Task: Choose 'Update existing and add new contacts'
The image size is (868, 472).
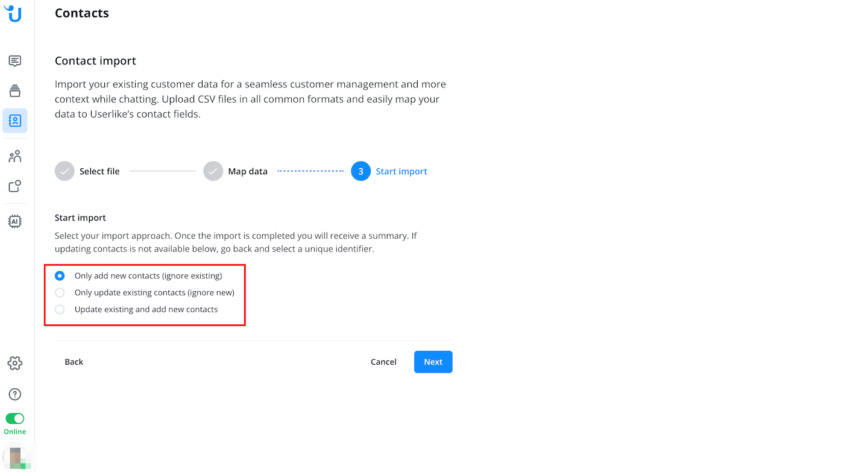Action: (x=60, y=310)
